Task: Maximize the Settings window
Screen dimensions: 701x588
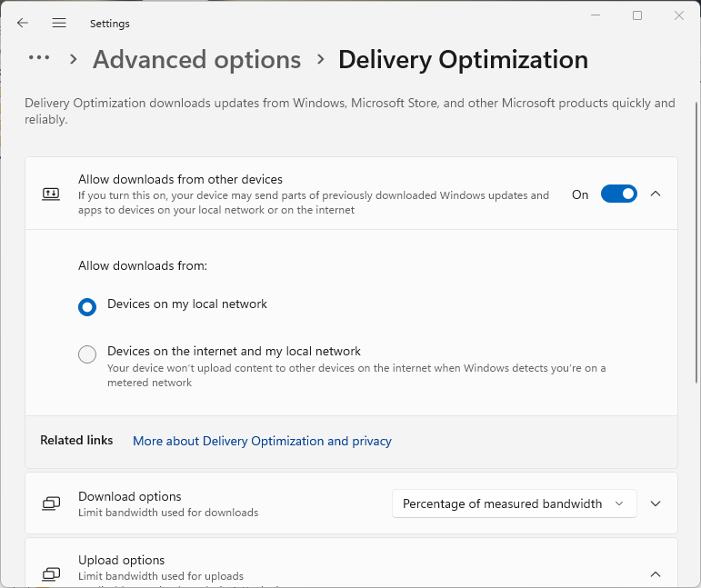Action: click(637, 15)
